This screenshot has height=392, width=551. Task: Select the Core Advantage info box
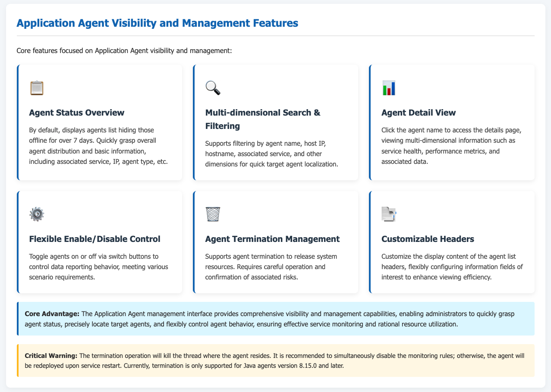(x=275, y=318)
